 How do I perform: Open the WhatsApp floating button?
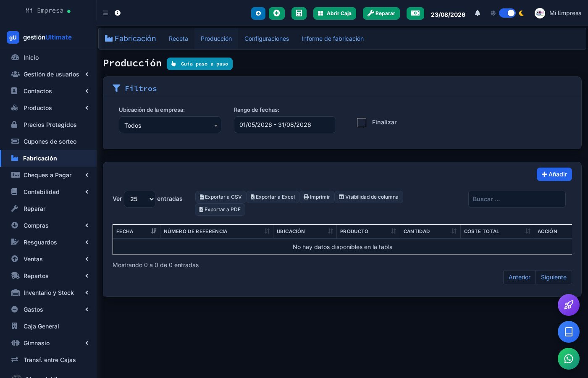[x=569, y=359]
